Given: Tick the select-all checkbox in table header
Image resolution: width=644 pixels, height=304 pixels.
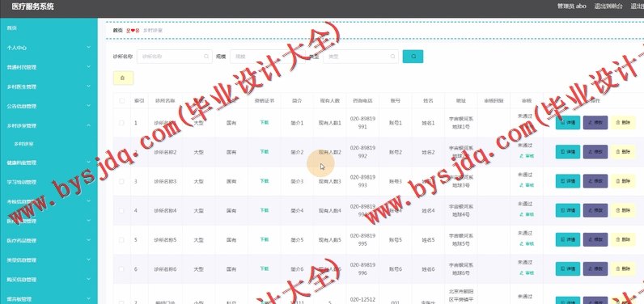Looking at the screenshot, I should 121,100.
